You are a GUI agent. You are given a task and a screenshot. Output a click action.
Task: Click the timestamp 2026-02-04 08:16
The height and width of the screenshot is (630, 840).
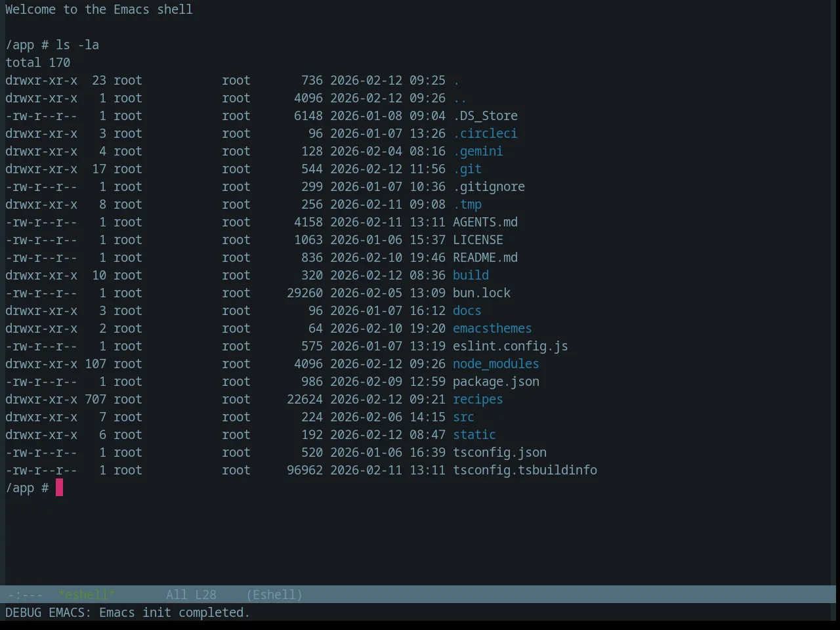(388, 151)
